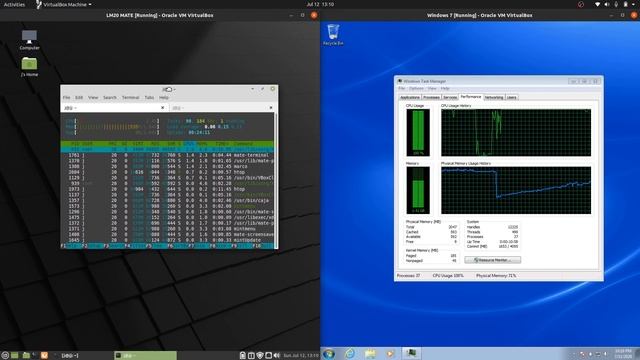Switch to Networking tab in Task Manager
640x360 pixels.
tap(494, 98)
